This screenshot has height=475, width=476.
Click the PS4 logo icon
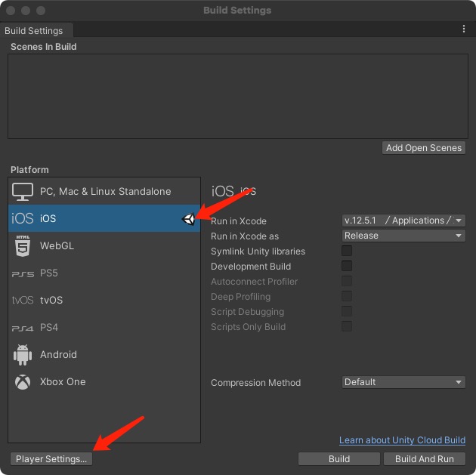click(23, 328)
